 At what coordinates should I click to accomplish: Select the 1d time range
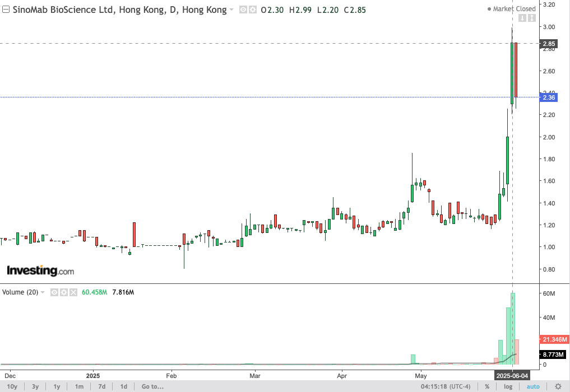coord(124,386)
